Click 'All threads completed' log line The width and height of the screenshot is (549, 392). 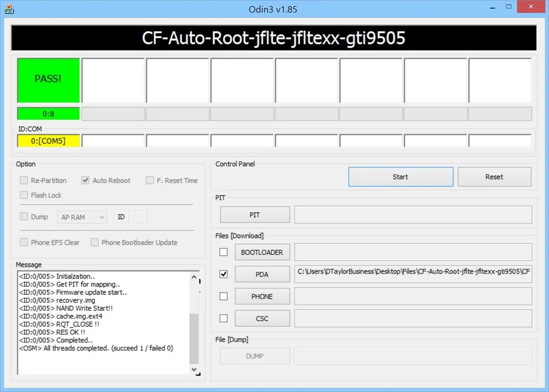[96, 348]
